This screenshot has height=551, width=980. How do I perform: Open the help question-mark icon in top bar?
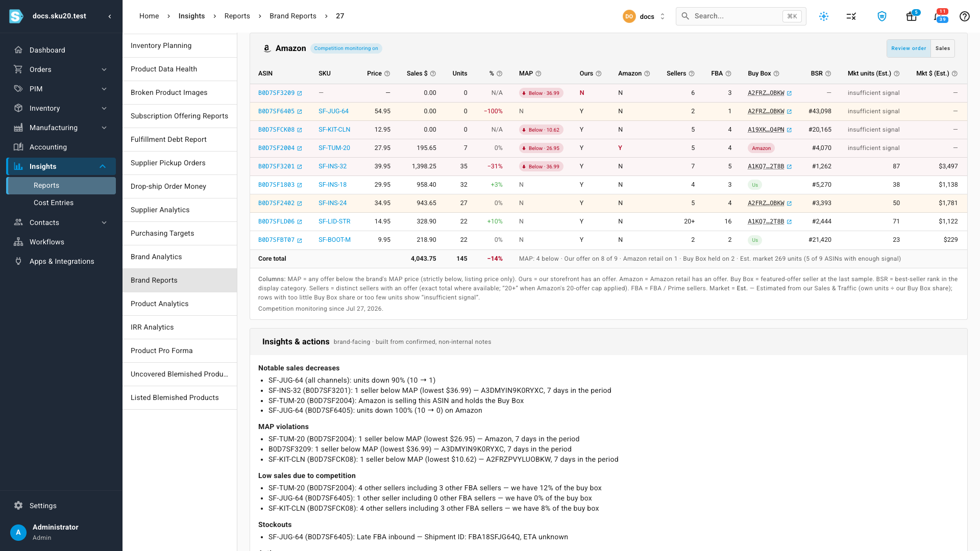click(x=964, y=16)
